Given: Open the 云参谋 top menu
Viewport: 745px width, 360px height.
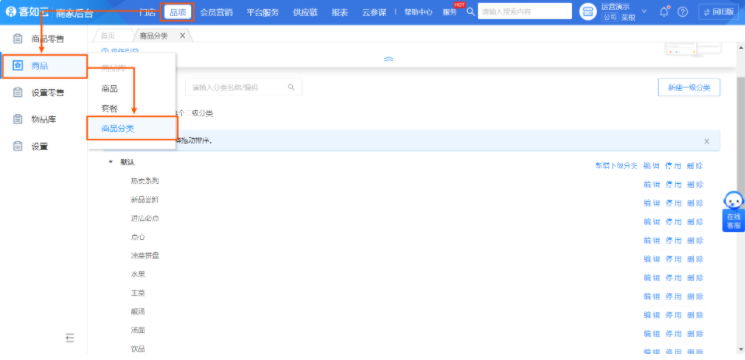Looking at the screenshot, I should pyautogui.click(x=374, y=12).
